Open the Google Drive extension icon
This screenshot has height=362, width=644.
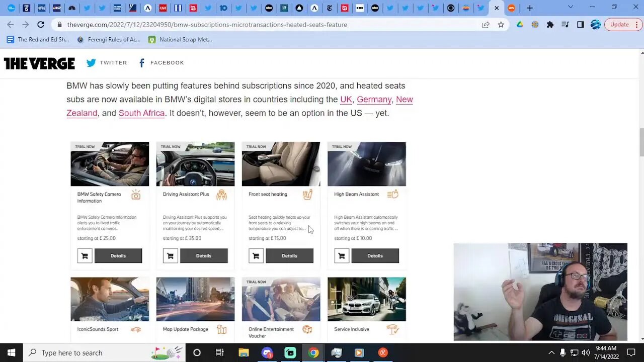click(x=520, y=25)
